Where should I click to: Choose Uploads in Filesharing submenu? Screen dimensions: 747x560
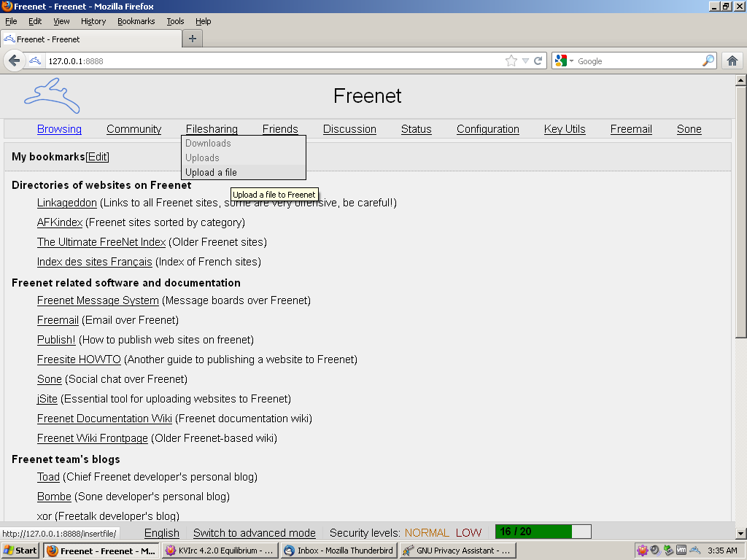coord(243,157)
